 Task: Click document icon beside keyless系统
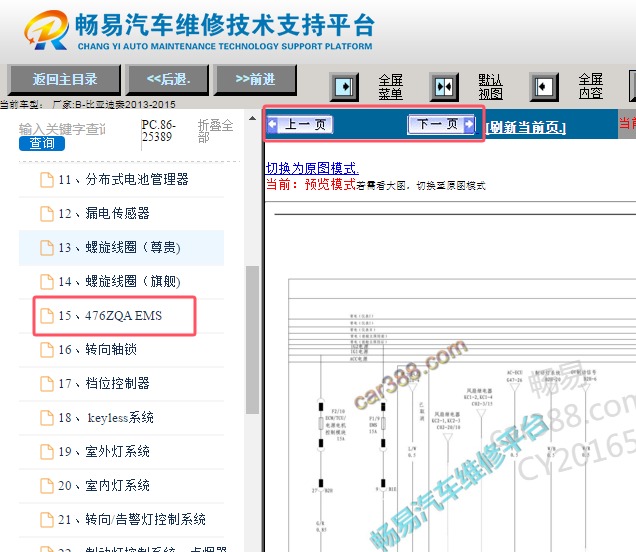[47, 418]
